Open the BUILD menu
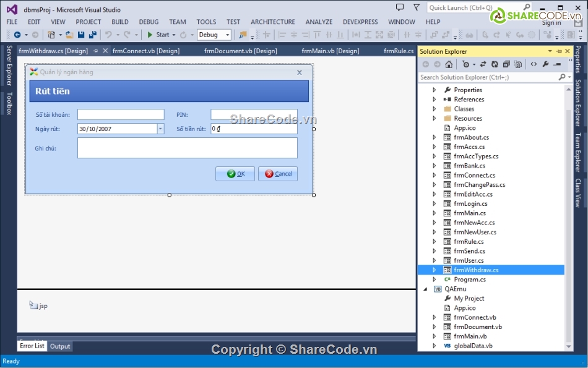The width and height of the screenshot is (588, 368). coord(120,22)
